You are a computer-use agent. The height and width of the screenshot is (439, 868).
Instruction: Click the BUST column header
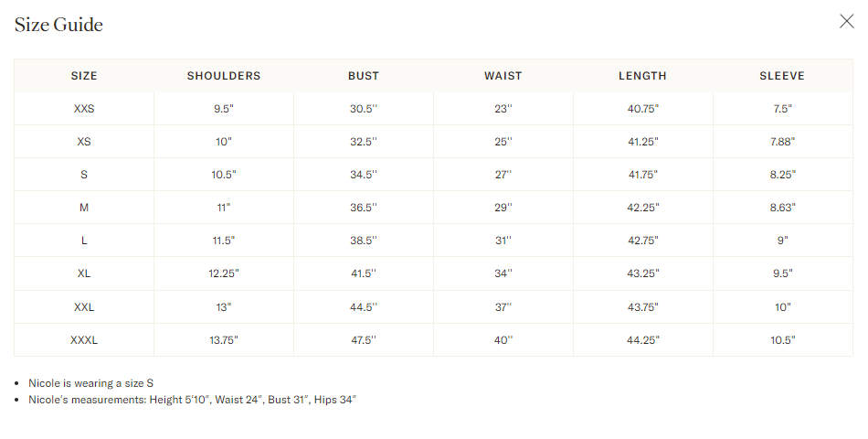[364, 76]
